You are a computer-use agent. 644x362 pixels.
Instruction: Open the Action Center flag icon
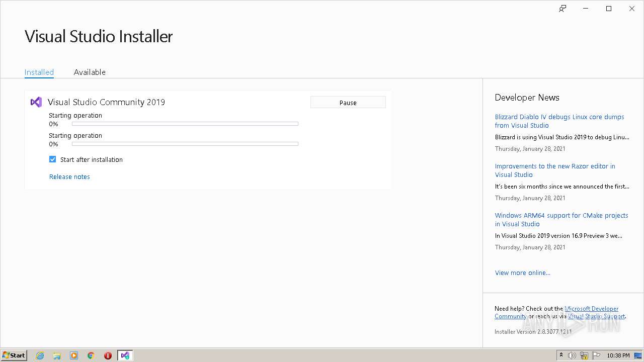click(x=596, y=355)
